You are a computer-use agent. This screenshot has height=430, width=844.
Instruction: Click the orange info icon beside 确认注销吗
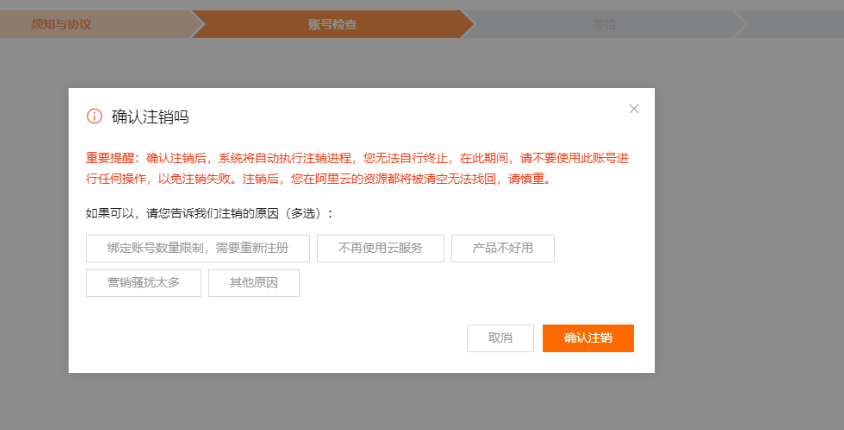click(x=94, y=116)
